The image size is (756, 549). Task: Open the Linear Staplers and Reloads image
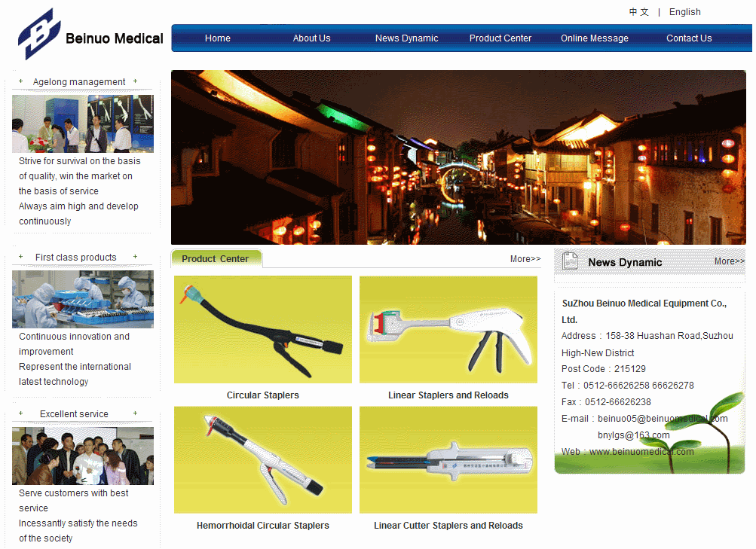448,330
